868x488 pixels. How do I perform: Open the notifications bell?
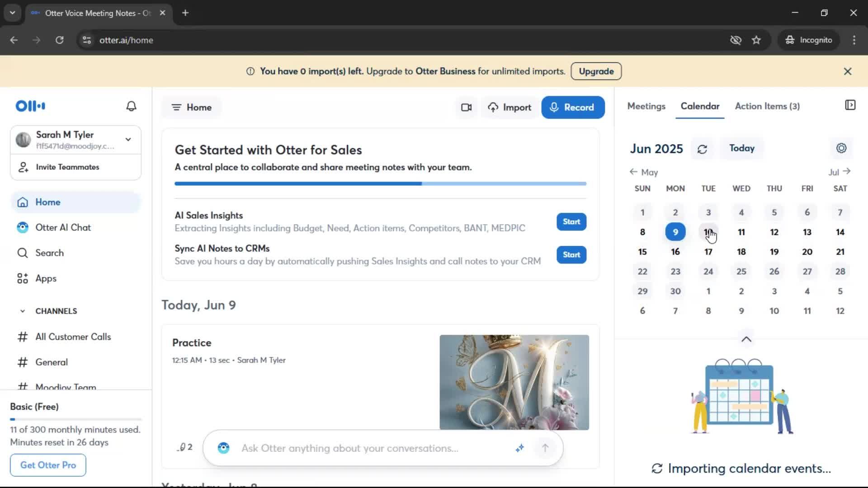pos(131,106)
